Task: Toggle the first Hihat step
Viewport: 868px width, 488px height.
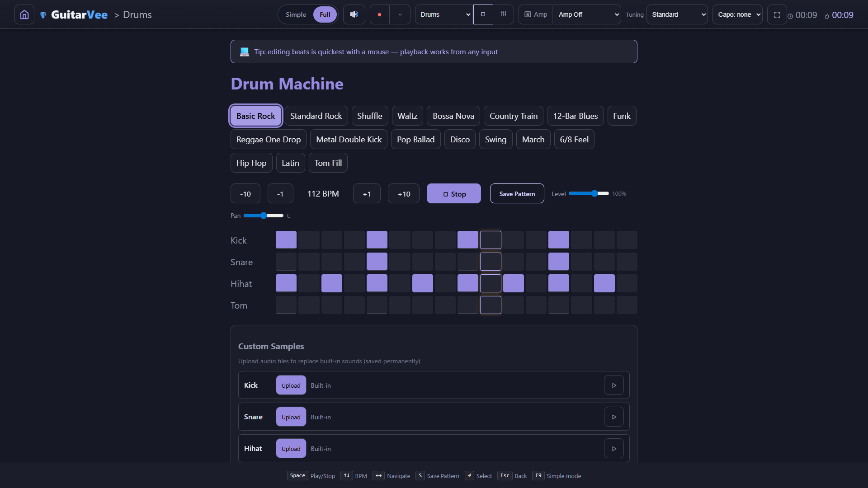Action: coord(286,283)
